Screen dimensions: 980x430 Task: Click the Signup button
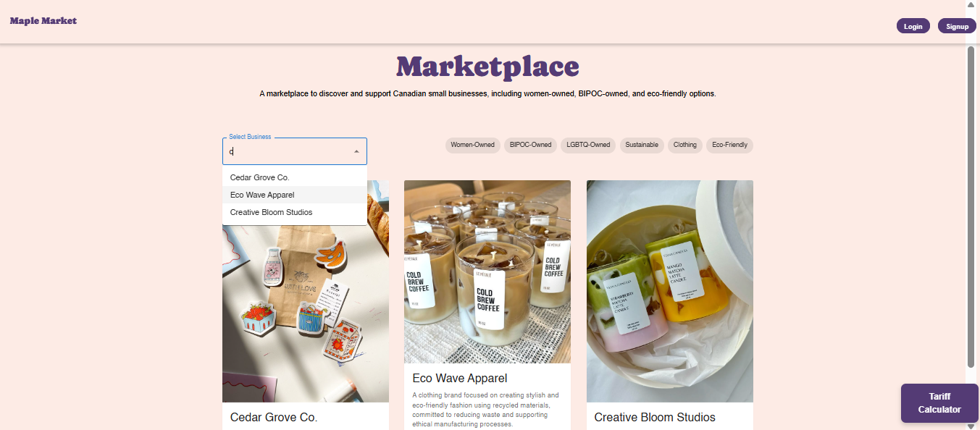pos(957,26)
